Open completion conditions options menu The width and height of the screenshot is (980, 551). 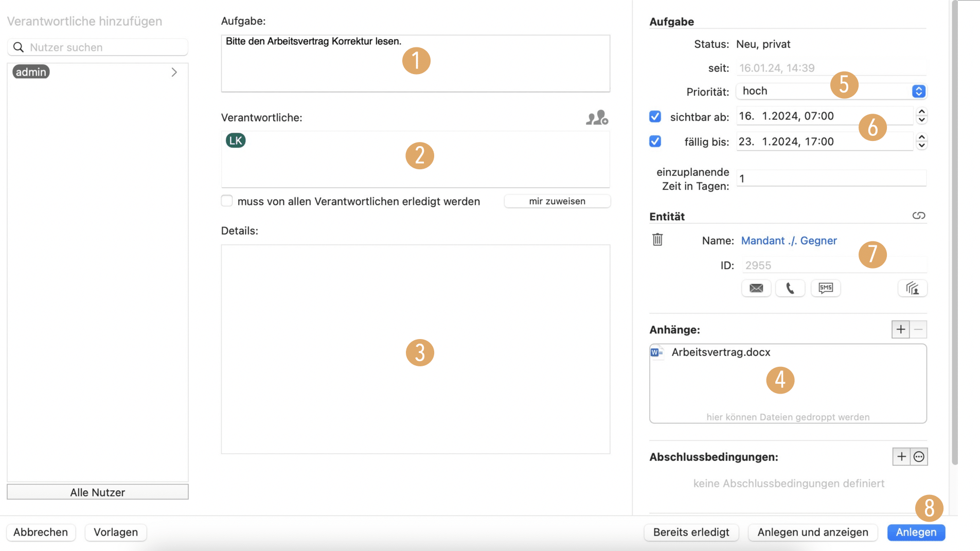coord(919,457)
